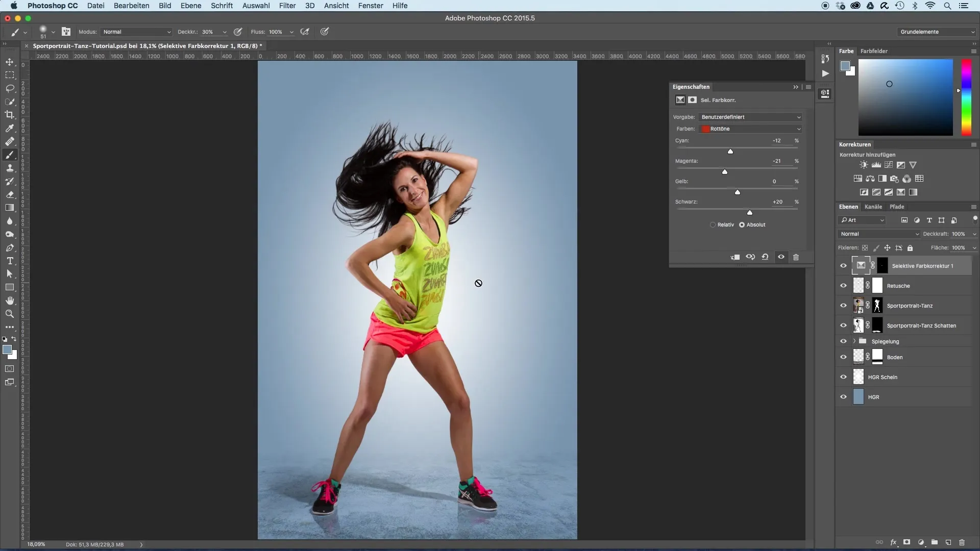Open the brush Modus dropdown
Image resolution: width=980 pixels, height=551 pixels.
coord(136,32)
